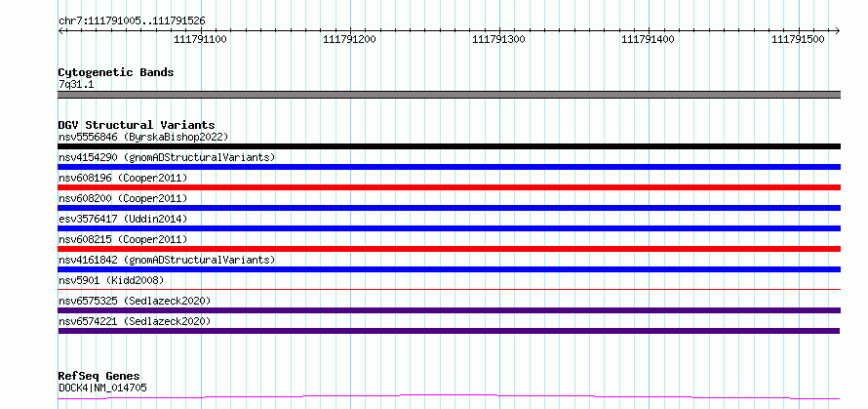This screenshot has height=409, width=868.
Task: Click ruler position 111791300
Action: click(499, 39)
